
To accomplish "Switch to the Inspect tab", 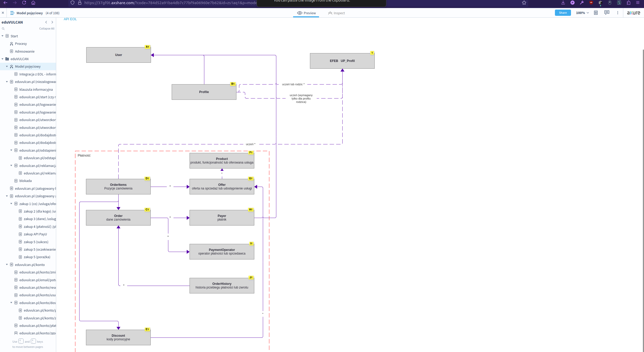I will (x=336, y=13).
